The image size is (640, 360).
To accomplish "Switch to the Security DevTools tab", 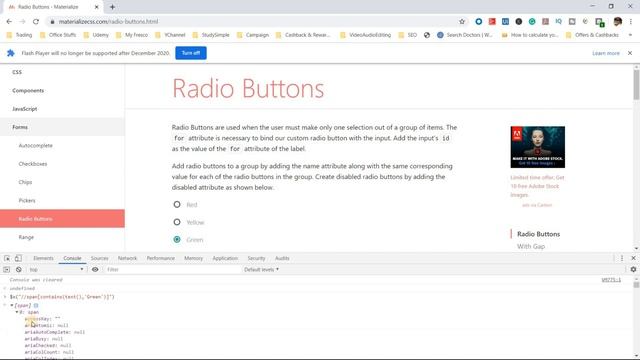I will point(256,258).
